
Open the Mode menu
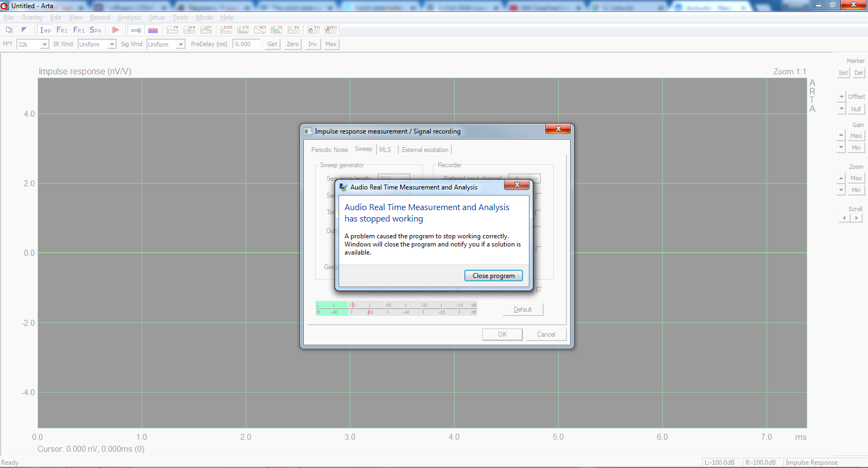click(x=205, y=17)
